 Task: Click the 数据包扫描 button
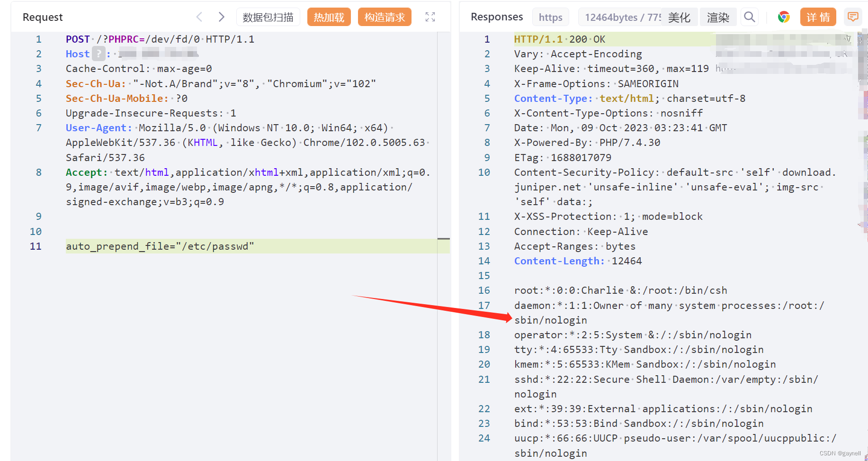[268, 17]
